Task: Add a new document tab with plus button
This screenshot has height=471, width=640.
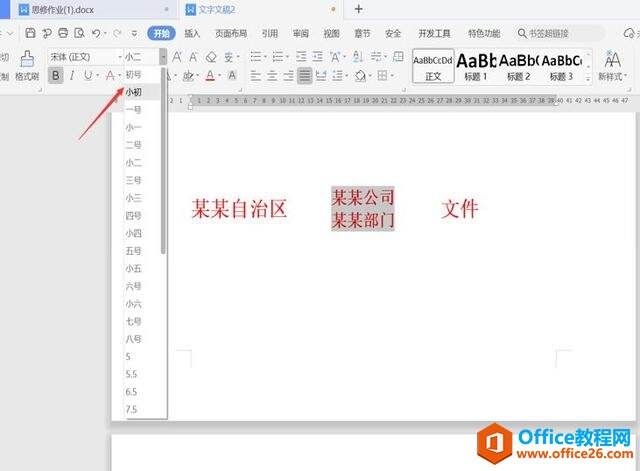Action: coord(358,9)
